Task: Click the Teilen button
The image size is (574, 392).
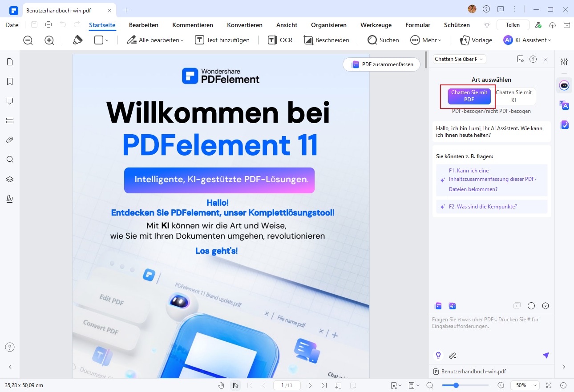Action: click(513, 25)
